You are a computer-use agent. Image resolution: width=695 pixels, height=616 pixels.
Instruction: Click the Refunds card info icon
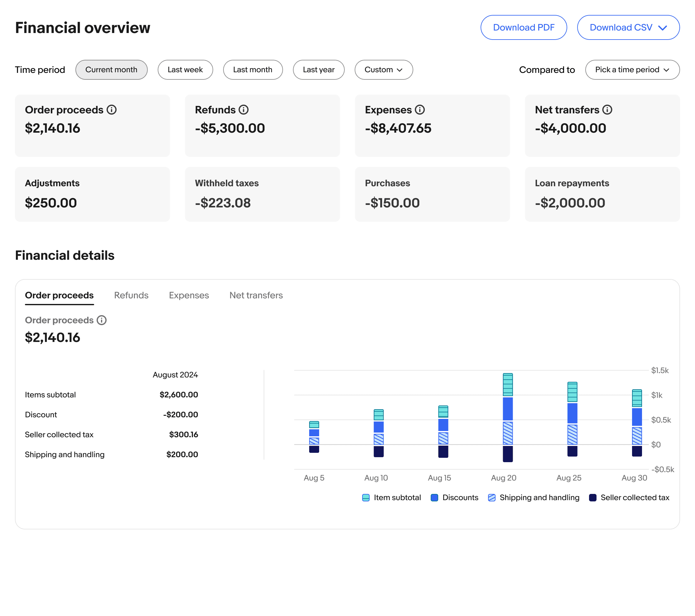[x=243, y=110]
